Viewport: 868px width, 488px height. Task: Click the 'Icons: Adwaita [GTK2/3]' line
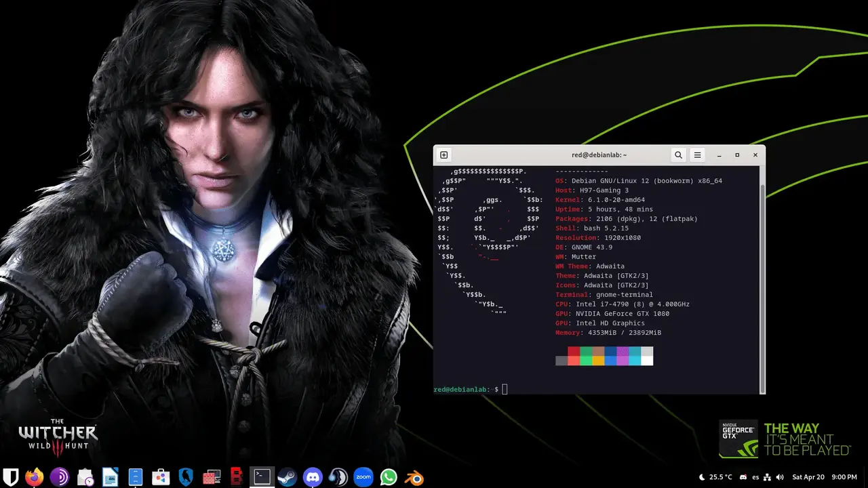point(602,285)
